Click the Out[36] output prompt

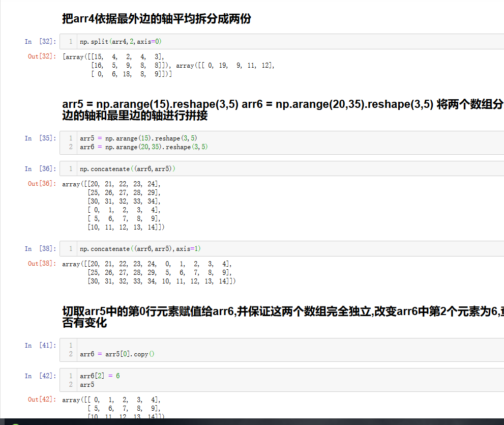click(x=42, y=183)
